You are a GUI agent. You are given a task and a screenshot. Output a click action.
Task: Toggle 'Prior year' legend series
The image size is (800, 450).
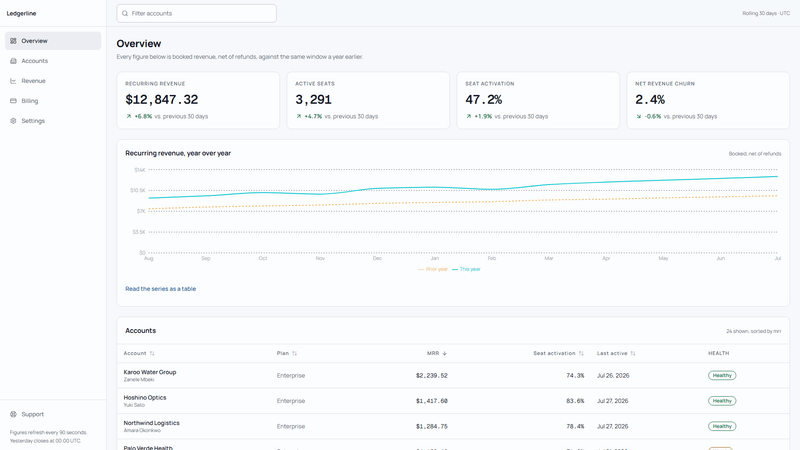tap(433, 269)
